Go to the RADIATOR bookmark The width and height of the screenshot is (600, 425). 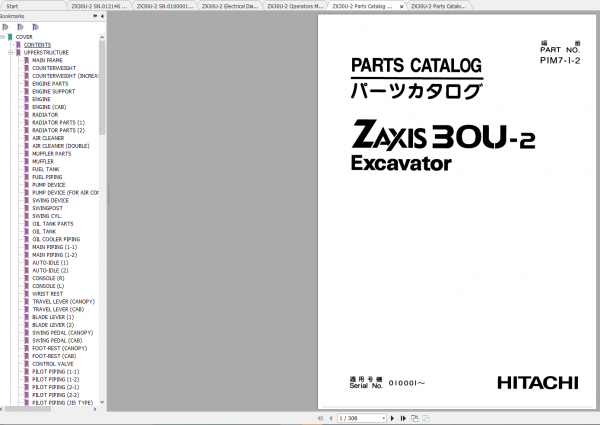45,115
